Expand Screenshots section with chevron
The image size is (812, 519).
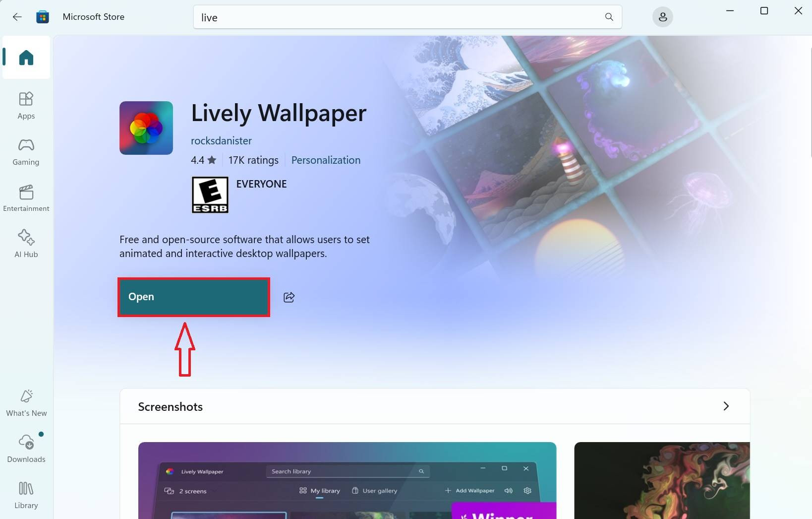tap(726, 406)
